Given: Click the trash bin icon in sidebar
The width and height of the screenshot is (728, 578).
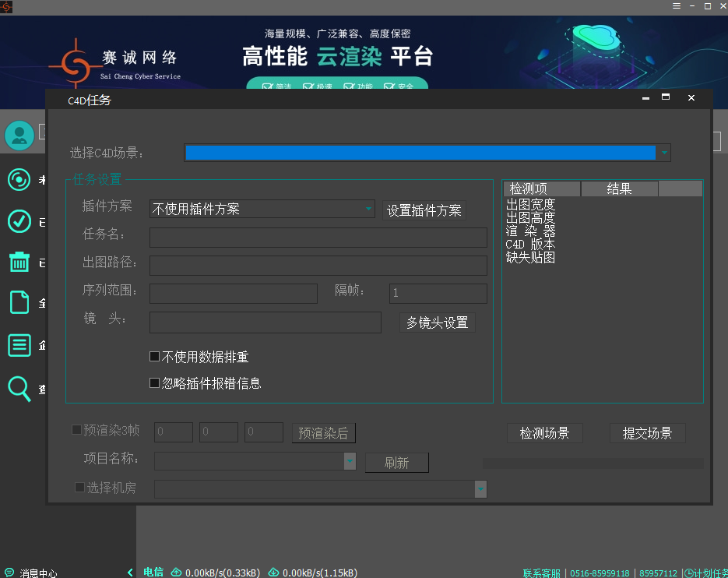Looking at the screenshot, I should click(19, 262).
